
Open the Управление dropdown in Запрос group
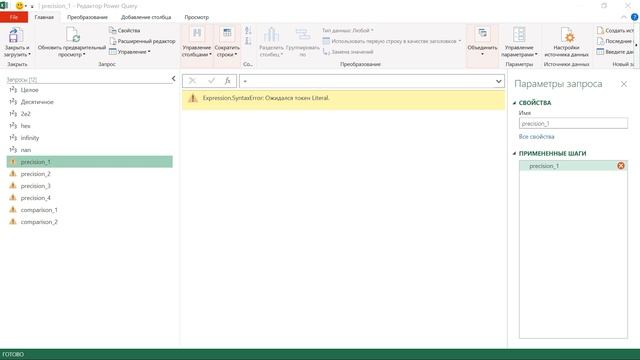tap(129, 52)
